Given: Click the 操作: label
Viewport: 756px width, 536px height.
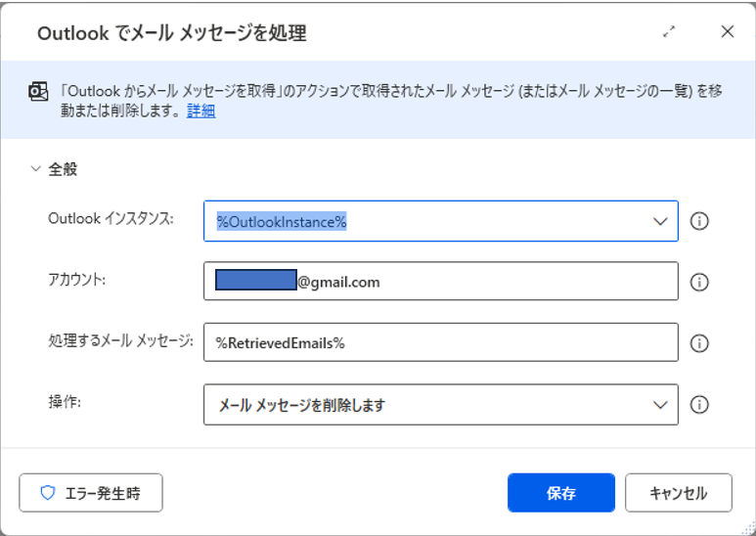Looking at the screenshot, I should pos(65,402).
